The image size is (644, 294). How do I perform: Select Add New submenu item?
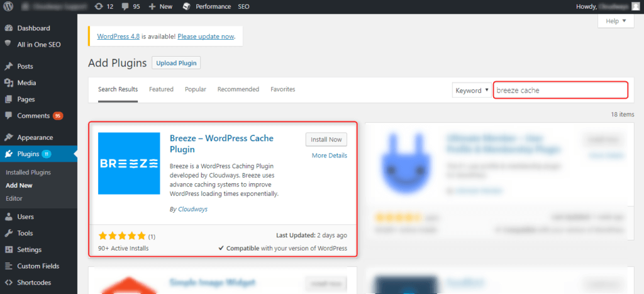click(19, 186)
